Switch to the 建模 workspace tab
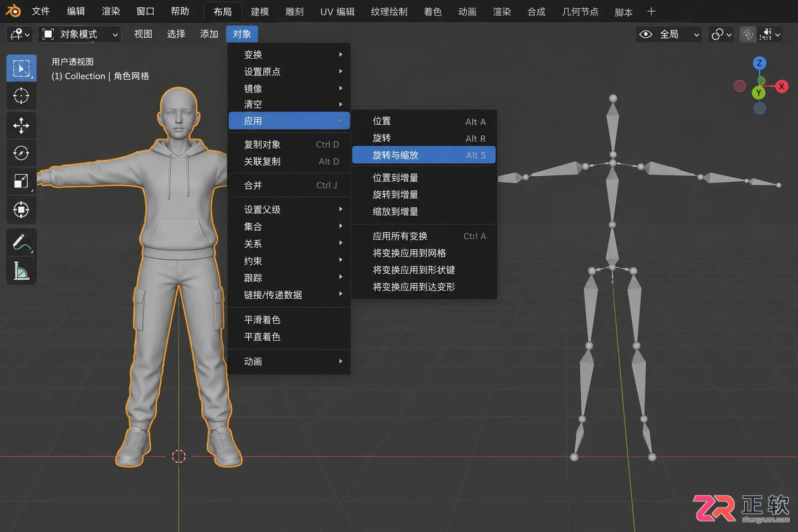This screenshot has width=798, height=532. tap(260, 12)
